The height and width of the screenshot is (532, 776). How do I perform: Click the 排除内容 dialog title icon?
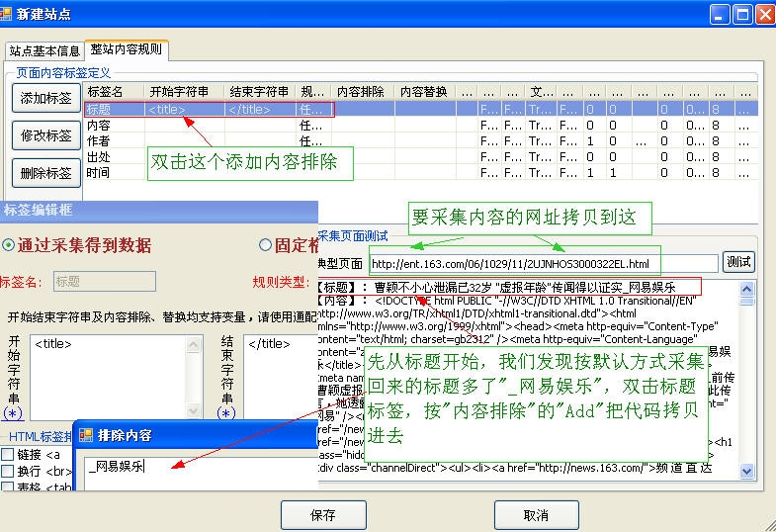tap(86, 435)
